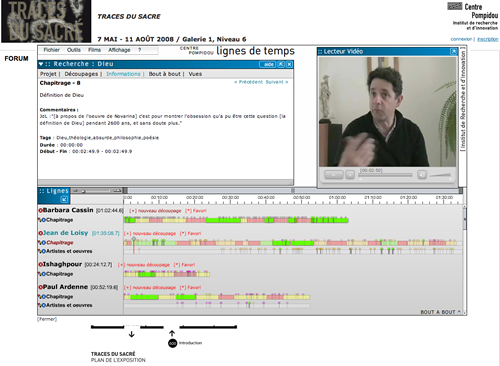Click the black 600 Introduction circle
This screenshot has width=500, height=366.
coord(173,343)
